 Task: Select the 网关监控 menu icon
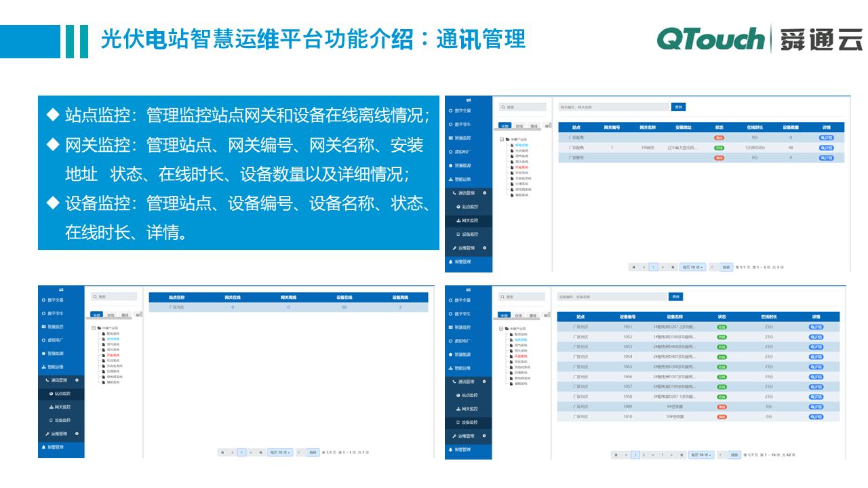(x=468, y=219)
